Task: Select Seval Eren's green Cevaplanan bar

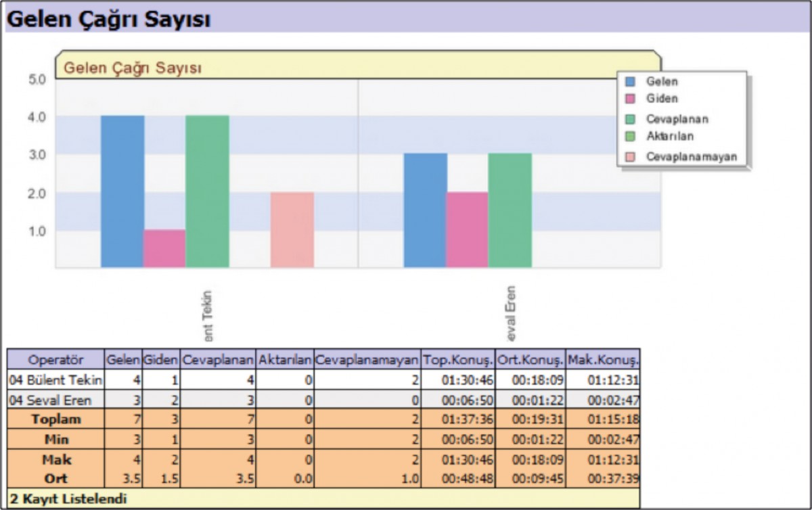Action: [x=510, y=210]
